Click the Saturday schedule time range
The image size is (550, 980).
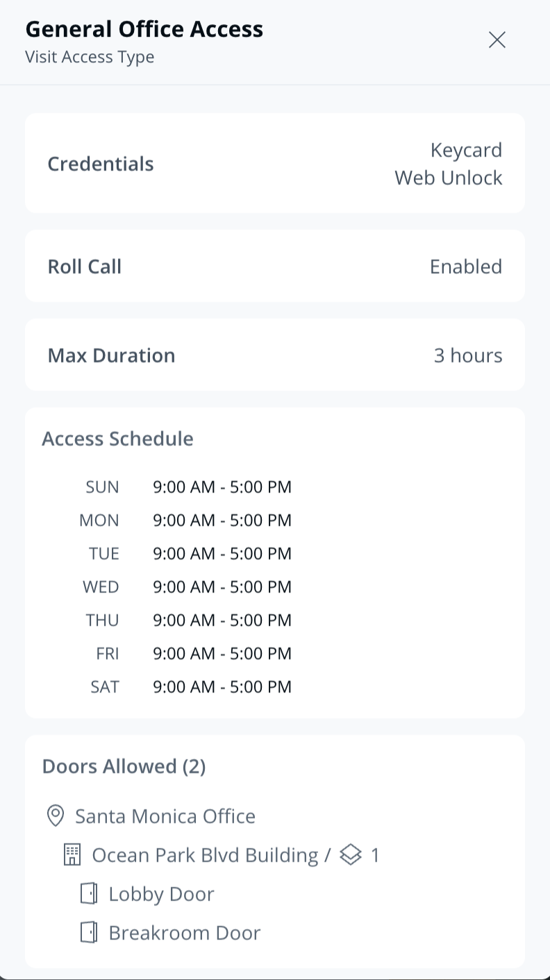tap(222, 687)
